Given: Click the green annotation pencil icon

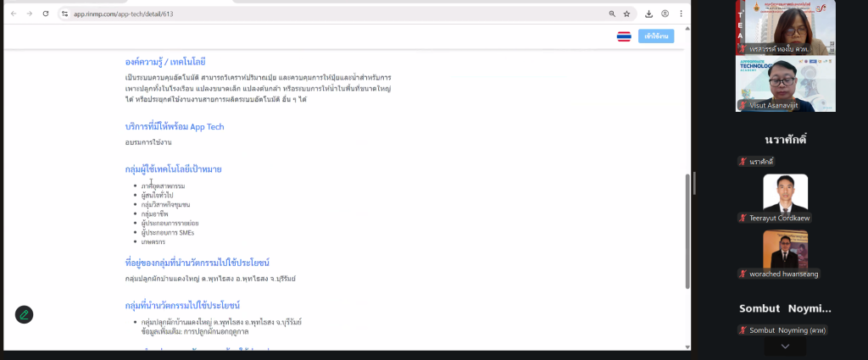Looking at the screenshot, I should [x=24, y=314].
